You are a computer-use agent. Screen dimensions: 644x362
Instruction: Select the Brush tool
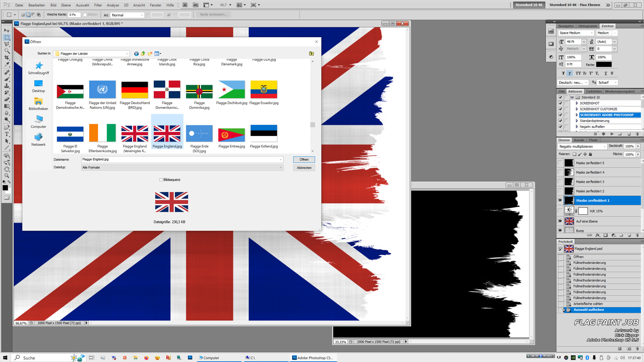pyautogui.click(x=7, y=79)
